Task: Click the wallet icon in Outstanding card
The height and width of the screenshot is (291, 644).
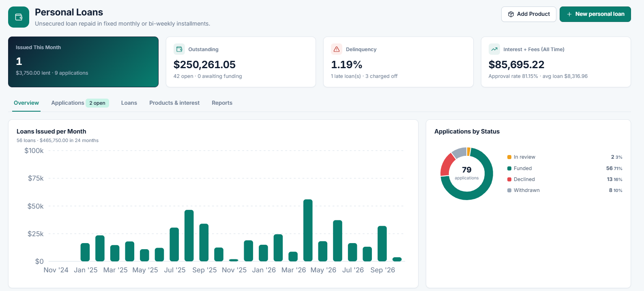Action: [179, 49]
